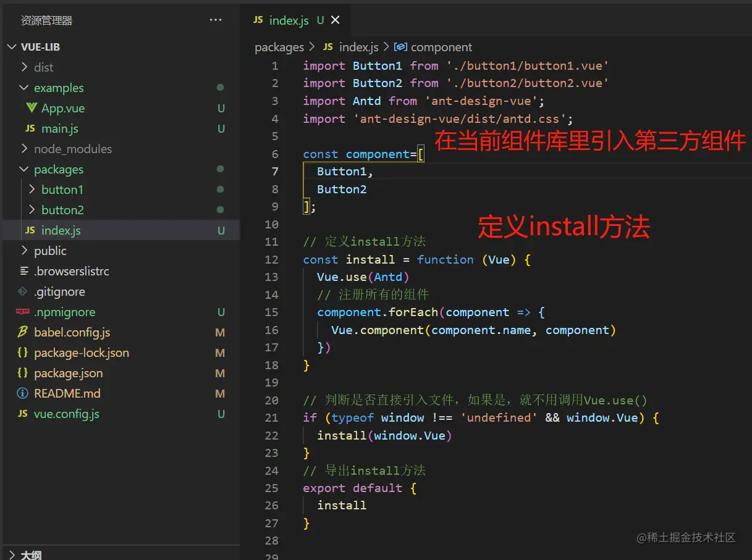
Task: Expand the node_modules folder
Action: tap(24, 149)
